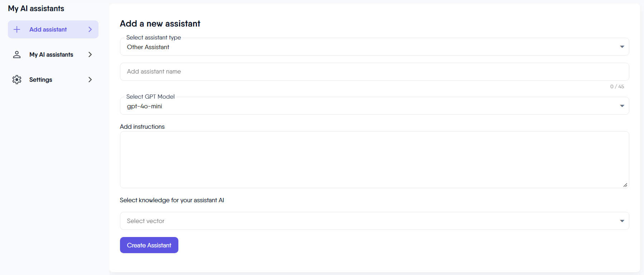Select the Add assistant sidebar label
Screen dimensions: 644x275
point(48,29)
